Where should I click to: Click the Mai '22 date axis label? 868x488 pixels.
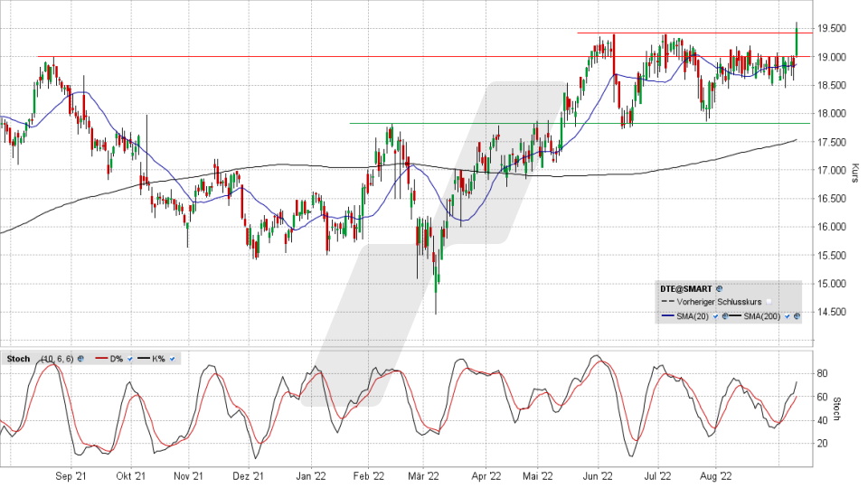537,476
